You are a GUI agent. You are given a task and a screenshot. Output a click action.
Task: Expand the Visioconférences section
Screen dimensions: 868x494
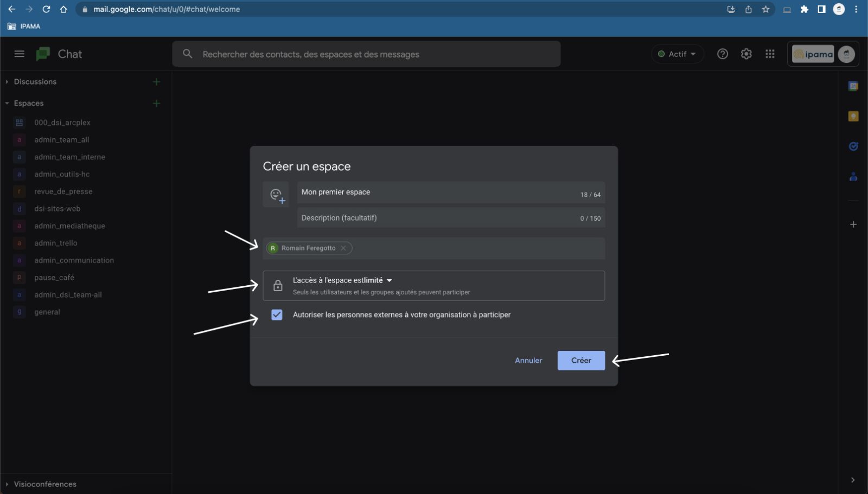(x=7, y=484)
